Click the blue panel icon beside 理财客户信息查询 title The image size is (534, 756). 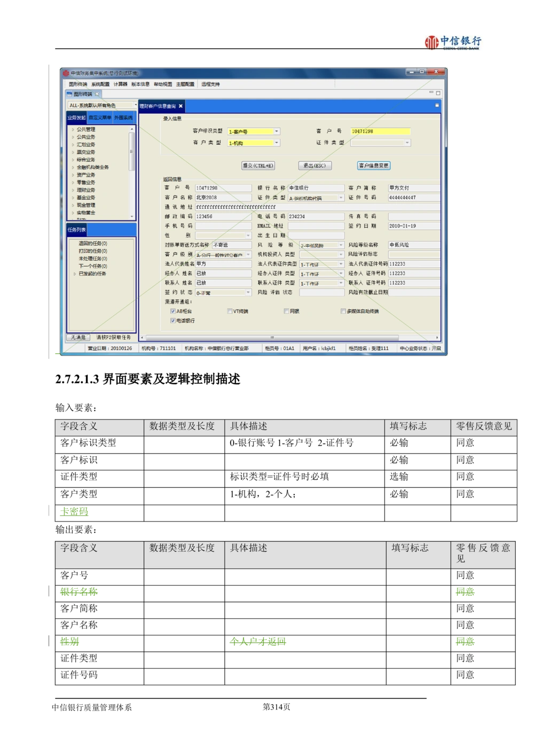pyautogui.click(x=436, y=105)
